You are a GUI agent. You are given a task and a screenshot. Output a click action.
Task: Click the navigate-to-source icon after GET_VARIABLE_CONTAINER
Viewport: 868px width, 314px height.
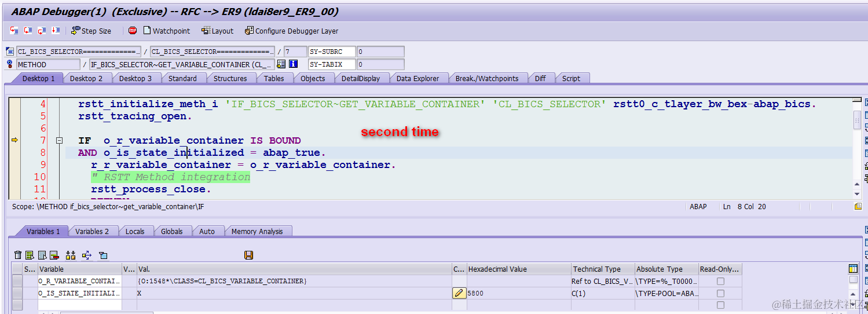[x=281, y=64]
